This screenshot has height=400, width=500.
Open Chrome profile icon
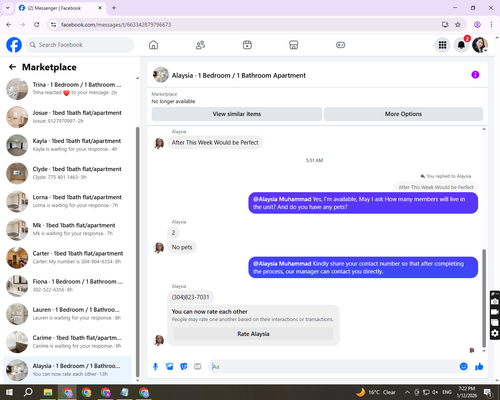click(x=477, y=25)
